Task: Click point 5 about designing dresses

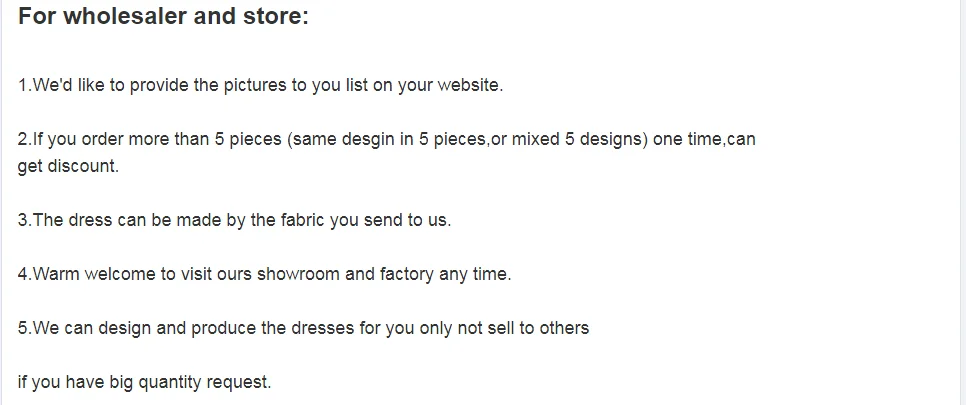Action: [x=303, y=328]
